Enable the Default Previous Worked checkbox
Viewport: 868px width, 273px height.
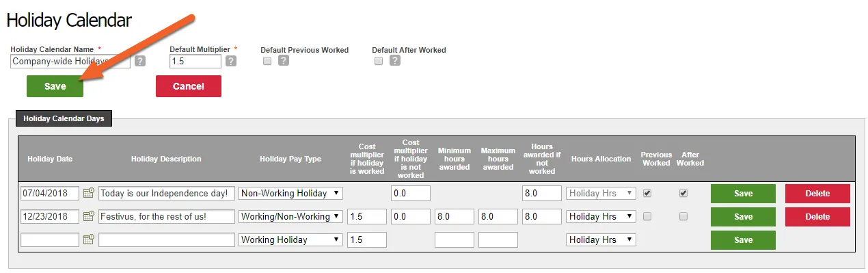point(267,61)
